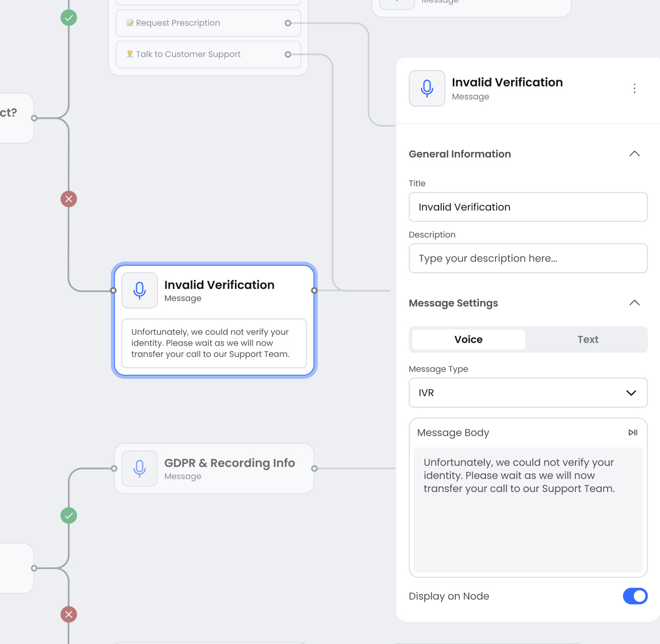The height and width of the screenshot is (644, 660).
Task: Click the play/pause preview icon in Message Body
Action: 633,432
